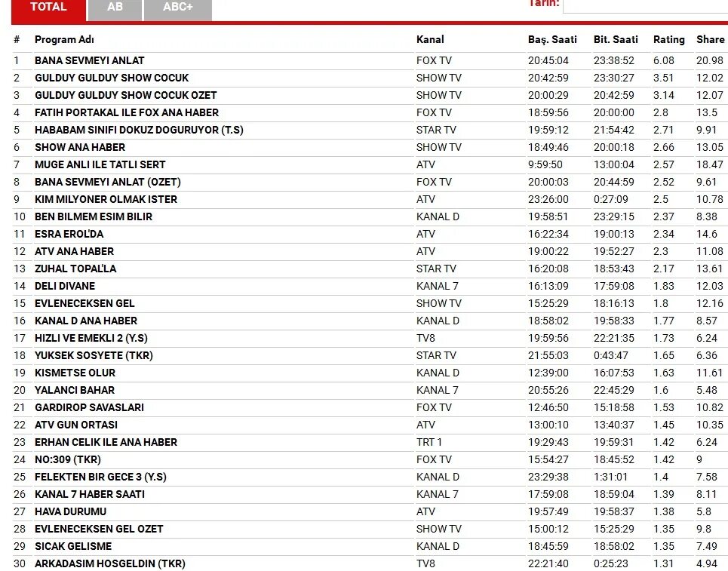Screen dimensions: 728x571
Task: Click FATIH PORTAKAL ILE FOX ANA HABER
Action: (126, 113)
